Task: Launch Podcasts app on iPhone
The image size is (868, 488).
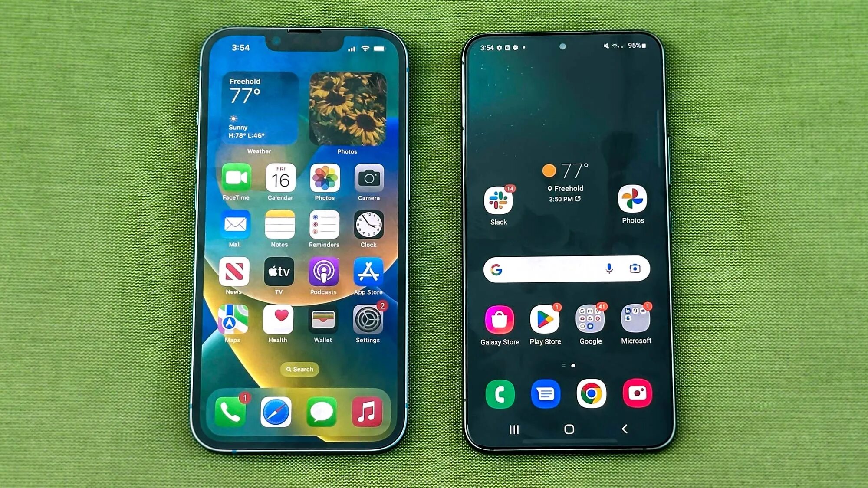Action: pyautogui.click(x=322, y=273)
